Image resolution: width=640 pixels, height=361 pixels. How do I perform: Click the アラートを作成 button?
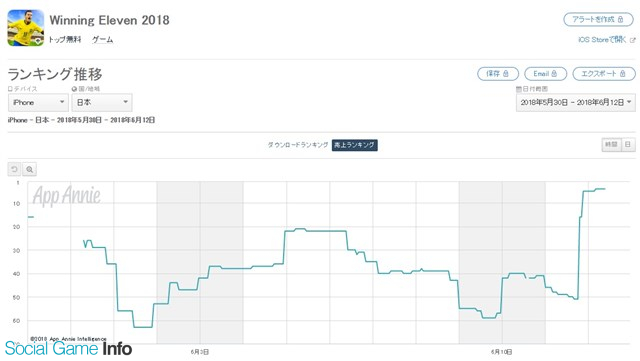598,20
